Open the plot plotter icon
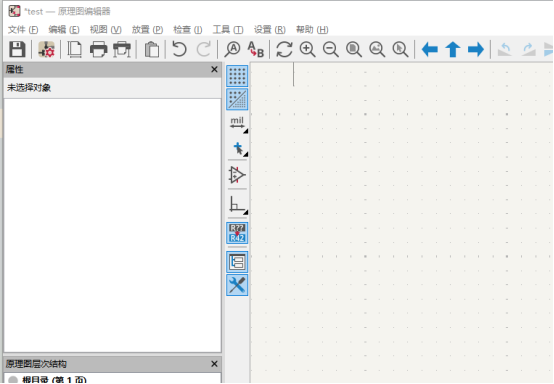Viewport: 554px width, 384px height. coord(122,49)
